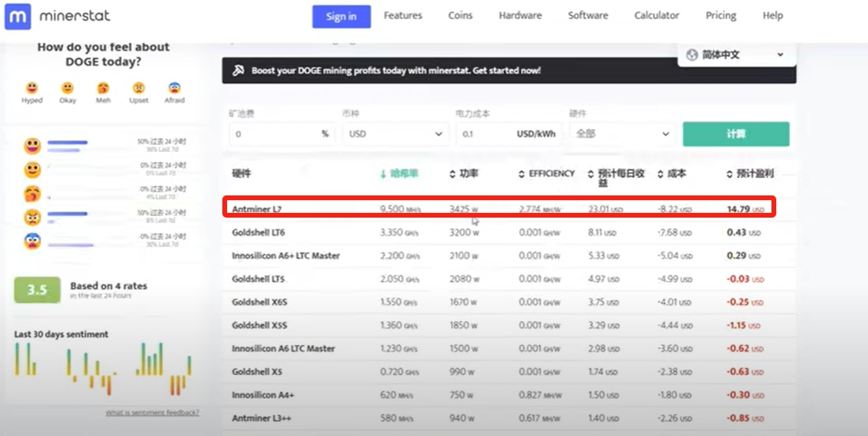Open 'What is sentiment feedback?' link

click(x=152, y=413)
